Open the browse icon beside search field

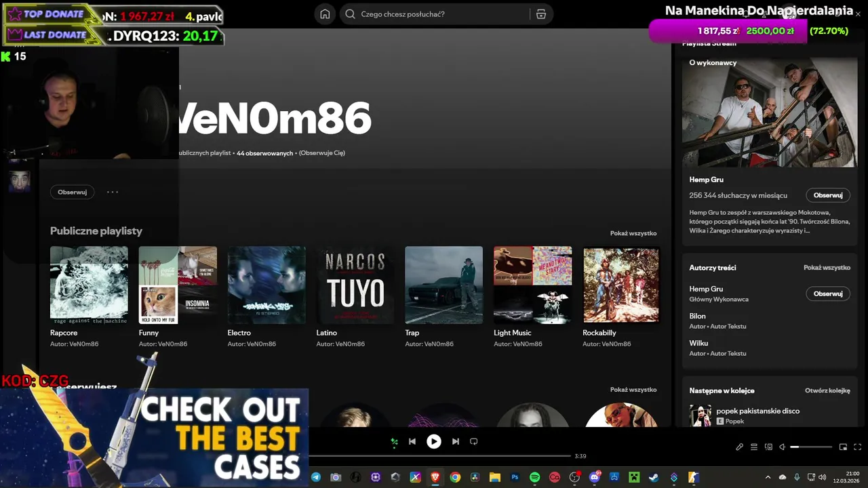point(540,14)
